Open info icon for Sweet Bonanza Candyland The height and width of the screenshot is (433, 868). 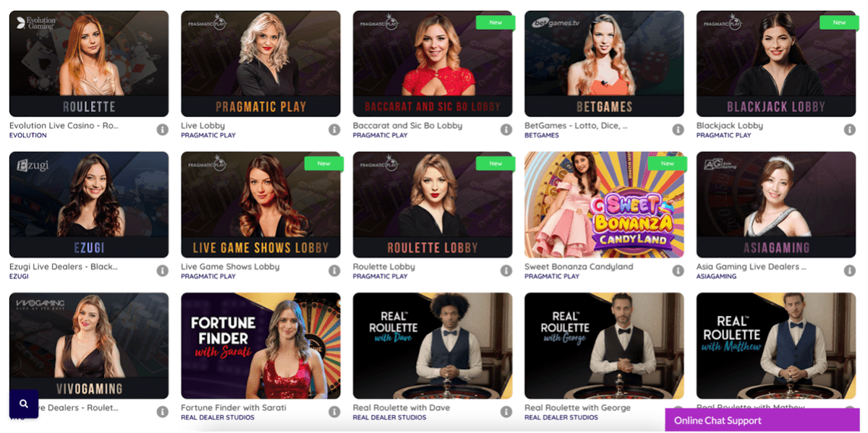click(x=678, y=270)
